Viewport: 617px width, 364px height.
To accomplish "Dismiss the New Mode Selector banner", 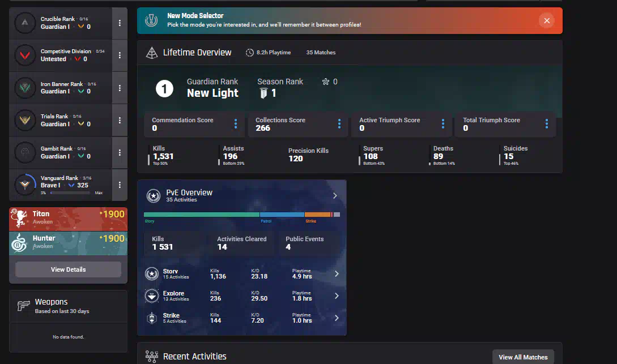I will click(x=547, y=20).
